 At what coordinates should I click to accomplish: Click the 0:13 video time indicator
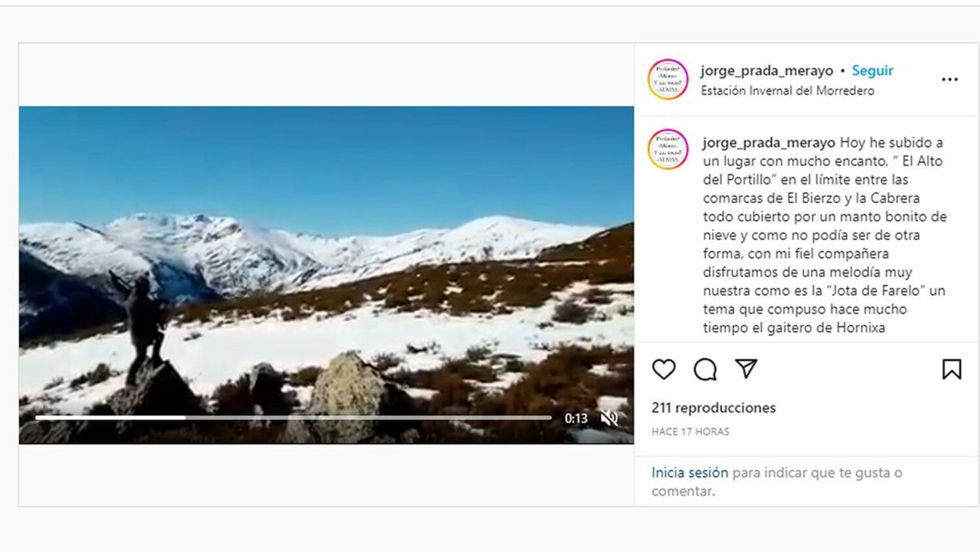point(576,418)
